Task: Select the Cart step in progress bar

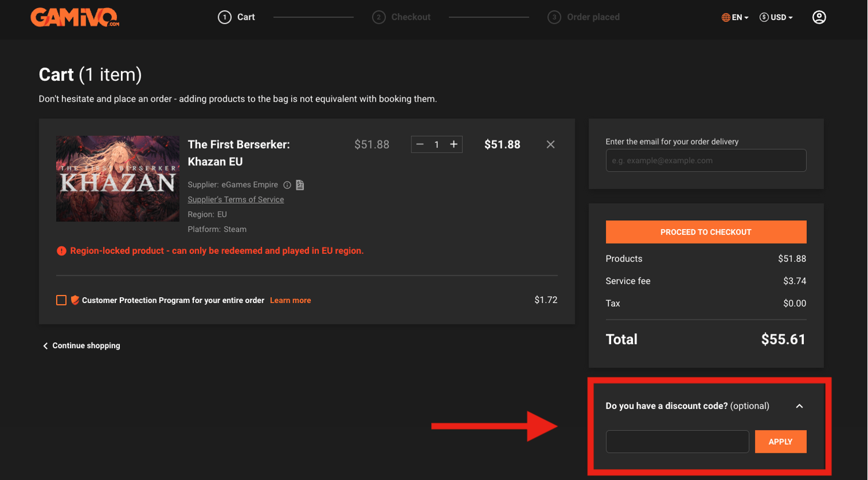Action: tap(237, 17)
